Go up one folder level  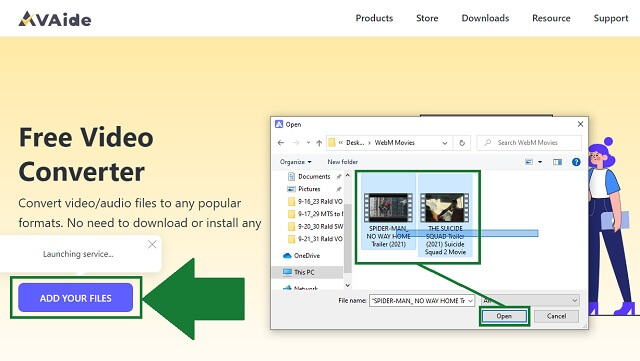[x=319, y=143]
